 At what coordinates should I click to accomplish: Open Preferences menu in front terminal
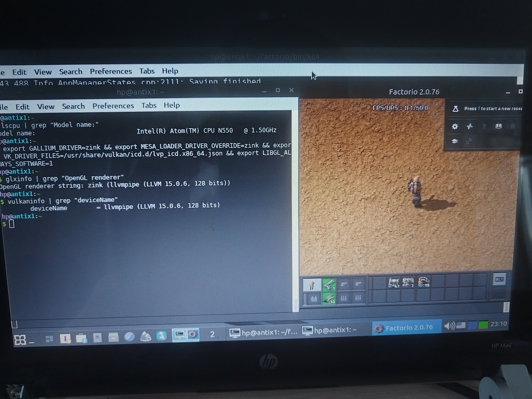click(x=113, y=106)
